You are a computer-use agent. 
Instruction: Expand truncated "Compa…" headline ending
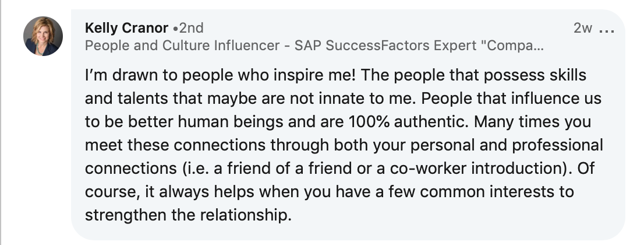point(515,45)
